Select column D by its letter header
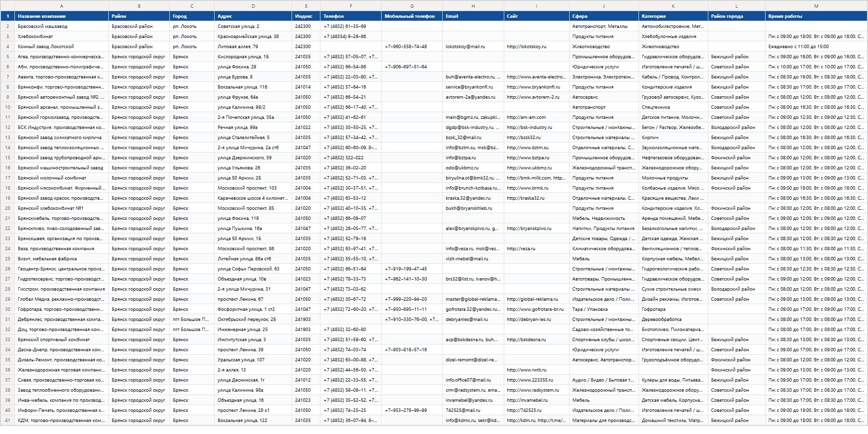 [253, 6]
